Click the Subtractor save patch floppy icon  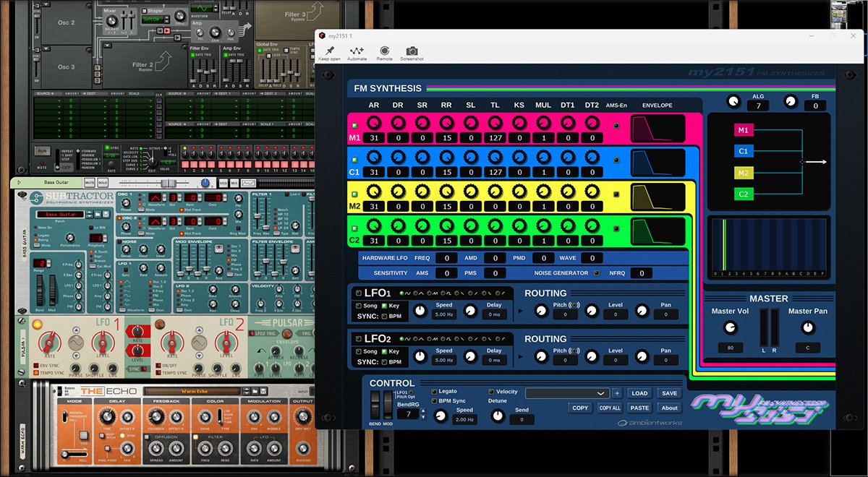pyautogui.click(x=106, y=215)
